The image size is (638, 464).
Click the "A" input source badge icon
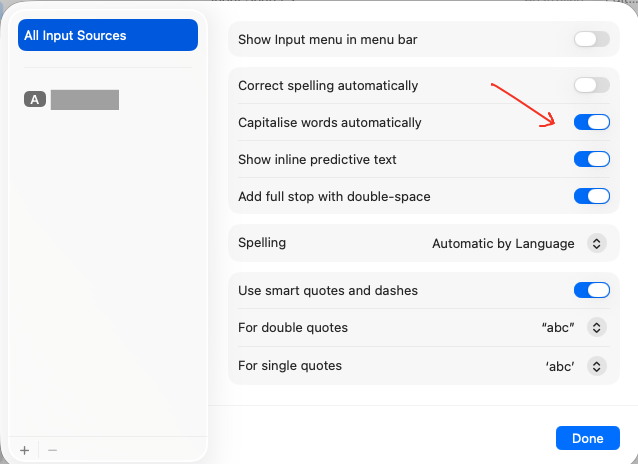pyautogui.click(x=35, y=99)
